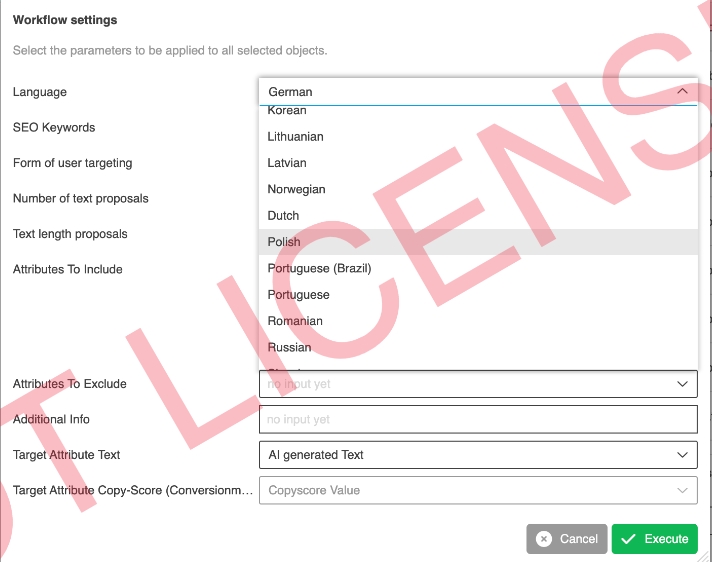Click the X icon on Cancel
The image size is (712, 562).
[x=544, y=539]
